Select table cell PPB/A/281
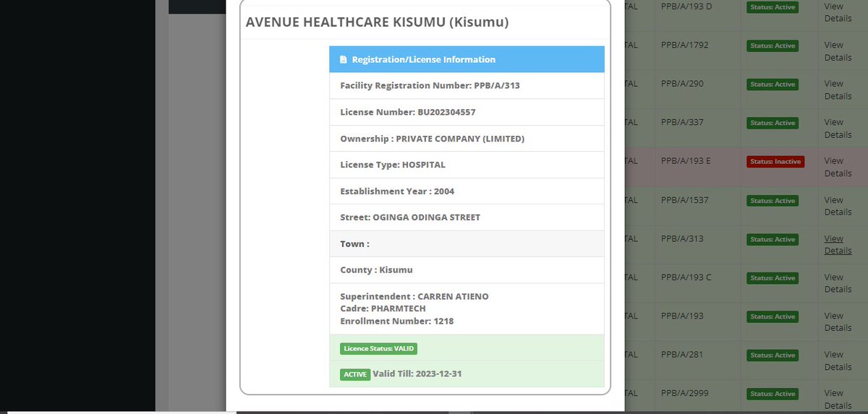 [x=682, y=355]
